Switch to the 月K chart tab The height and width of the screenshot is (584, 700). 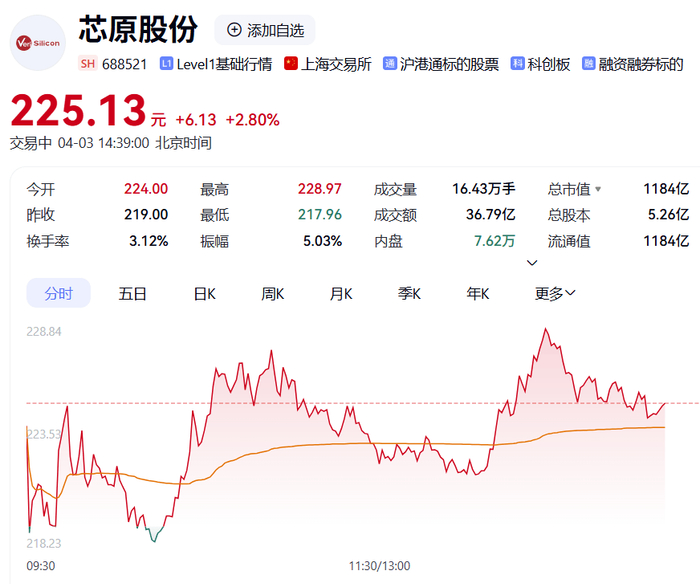(341, 293)
